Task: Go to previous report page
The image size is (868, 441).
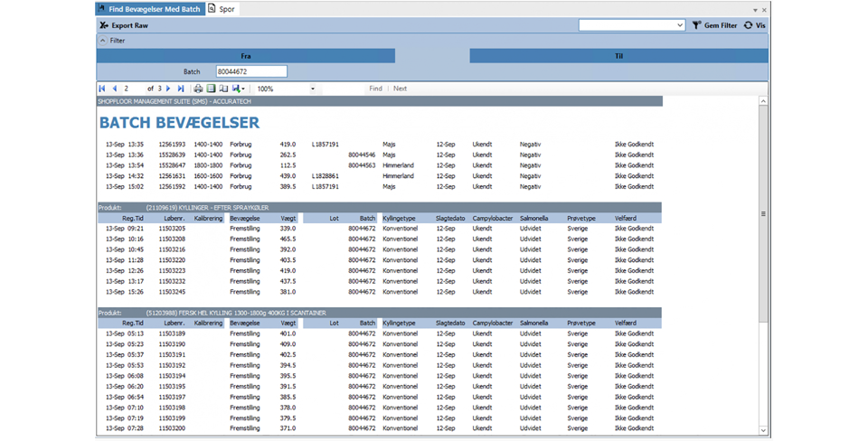Action: pyautogui.click(x=114, y=89)
